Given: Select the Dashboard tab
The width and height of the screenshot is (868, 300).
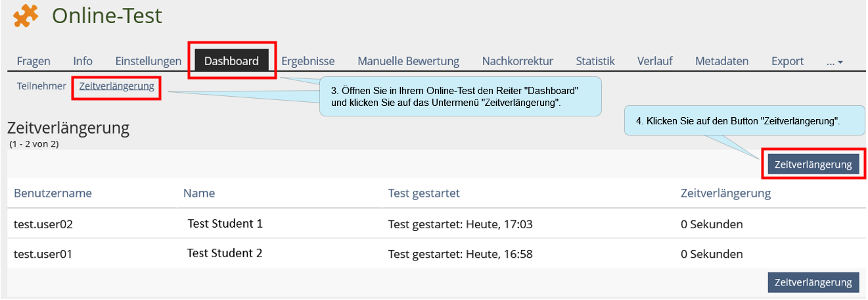Looking at the screenshot, I should coord(231,61).
